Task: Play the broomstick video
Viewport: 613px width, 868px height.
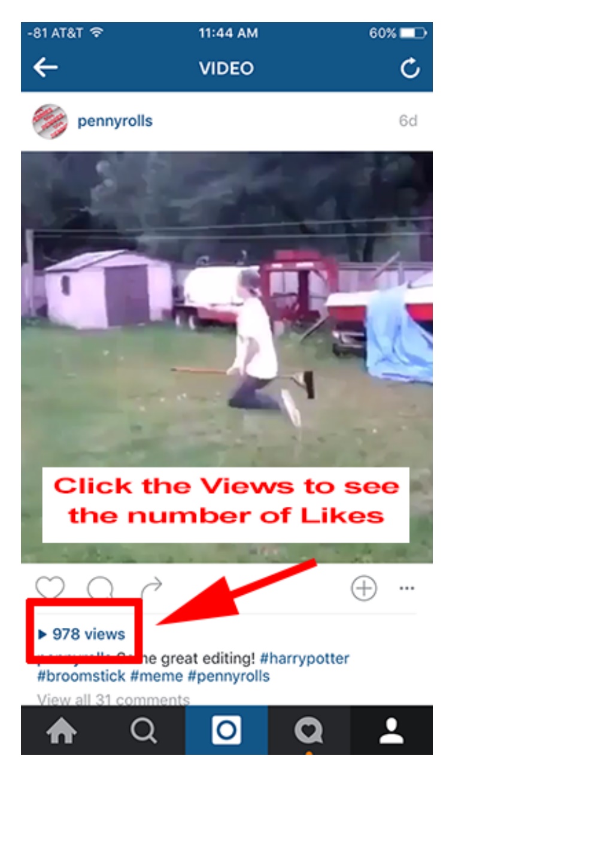Action: (x=227, y=357)
